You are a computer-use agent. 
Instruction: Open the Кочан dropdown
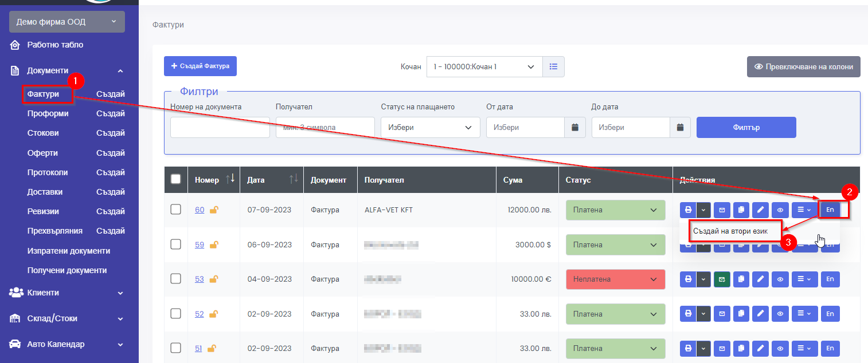[484, 66]
